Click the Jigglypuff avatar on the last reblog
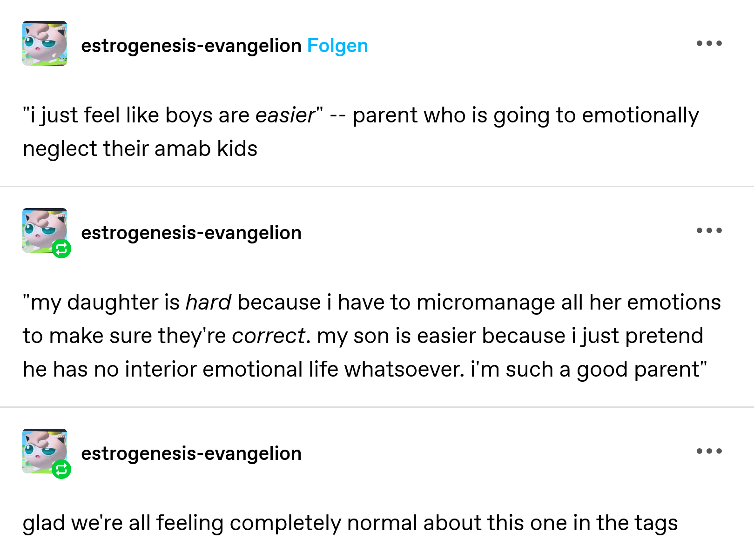The image size is (754, 560). pos(45,451)
